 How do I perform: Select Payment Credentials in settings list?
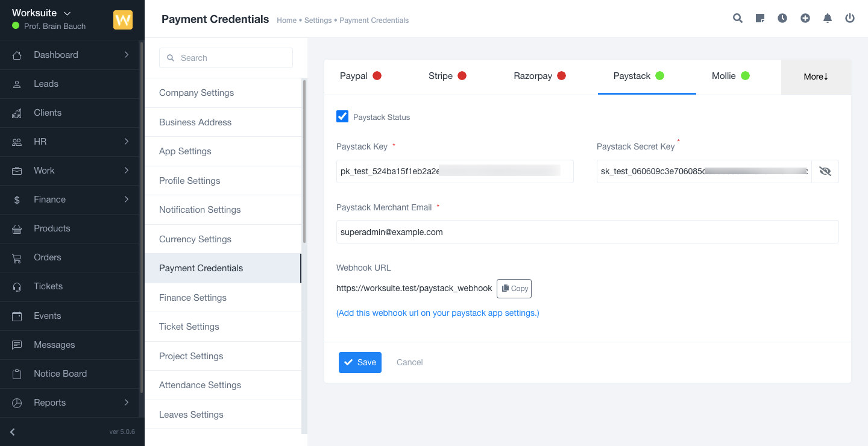[222, 268]
